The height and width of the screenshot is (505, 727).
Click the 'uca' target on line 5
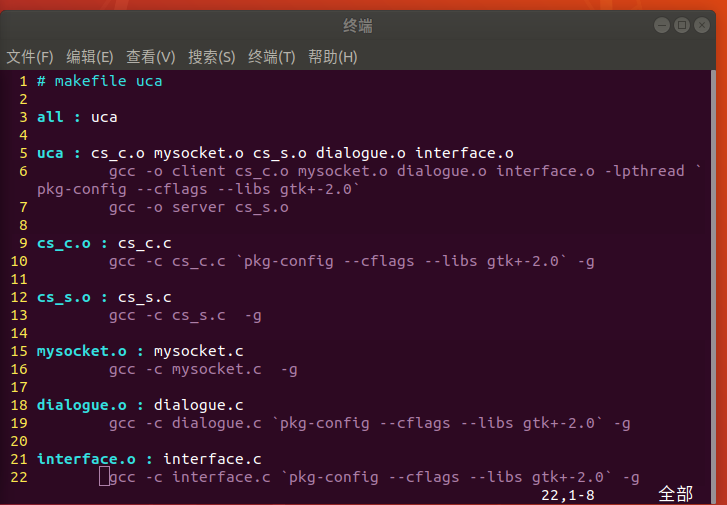point(50,153)
